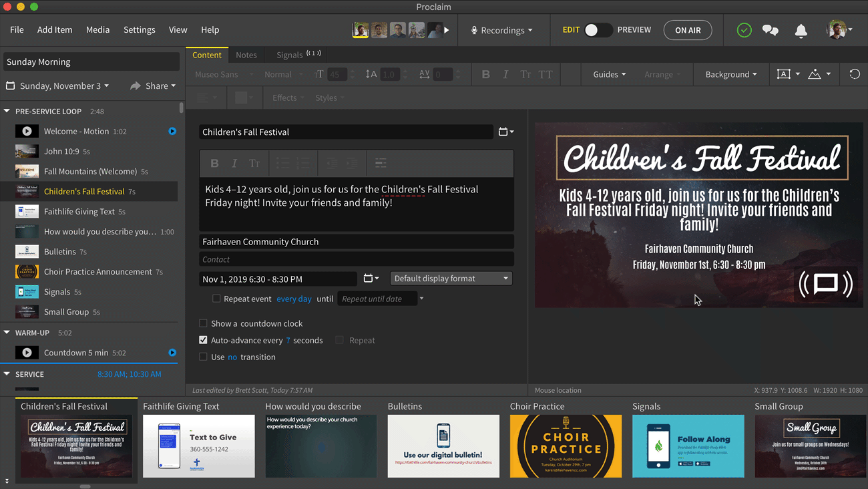Click the "every day" repeat link

pyautogui.click(x=294, y=299)
